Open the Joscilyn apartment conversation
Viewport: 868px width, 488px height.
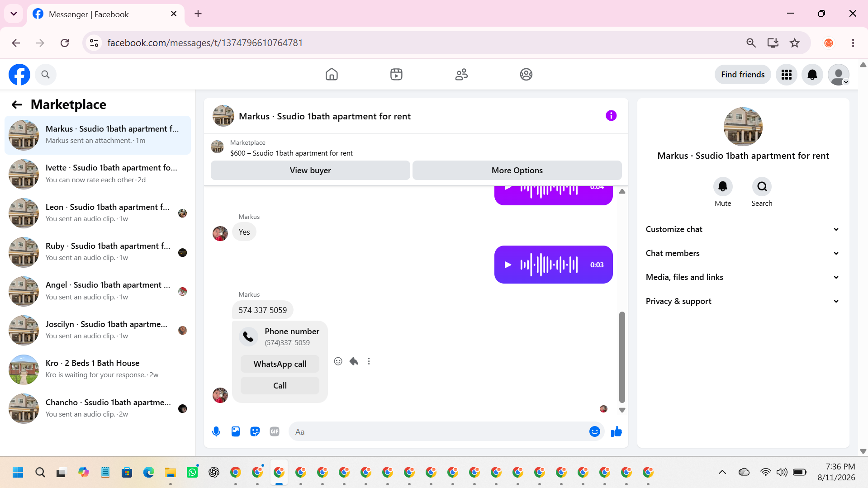tap(98, 330)
